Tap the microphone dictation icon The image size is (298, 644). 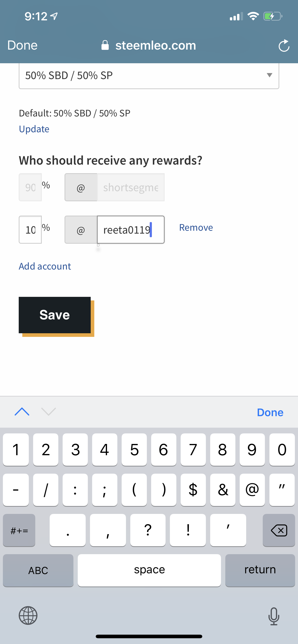click(x=274, y=616)
